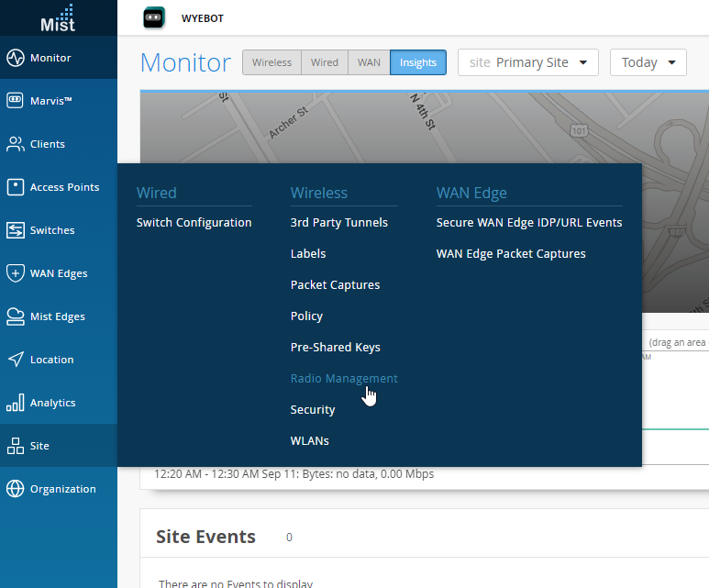Screen dimensions: 709x588
Task: Open Secure WAN Edge IDP/URL Events
Action: (529, 223)
